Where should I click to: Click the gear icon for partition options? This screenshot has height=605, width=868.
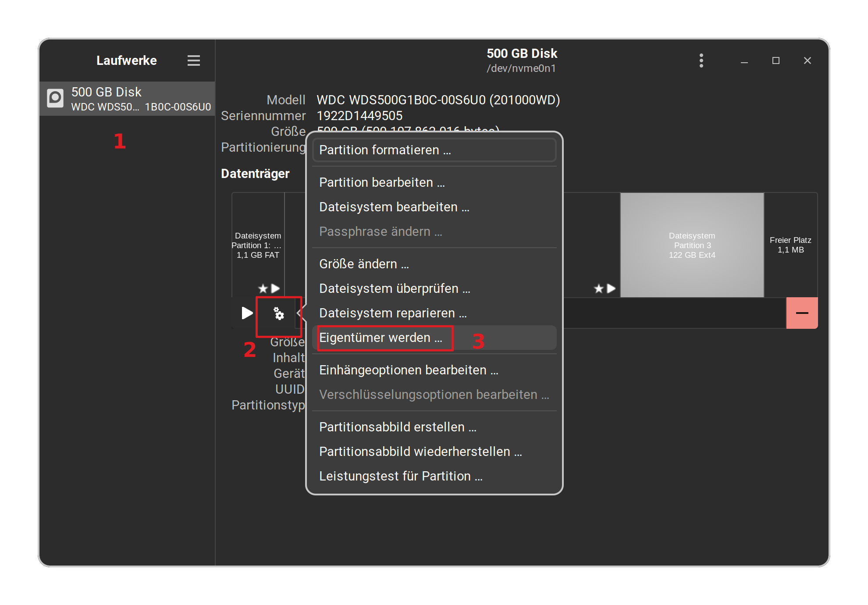tap(279, 313)
